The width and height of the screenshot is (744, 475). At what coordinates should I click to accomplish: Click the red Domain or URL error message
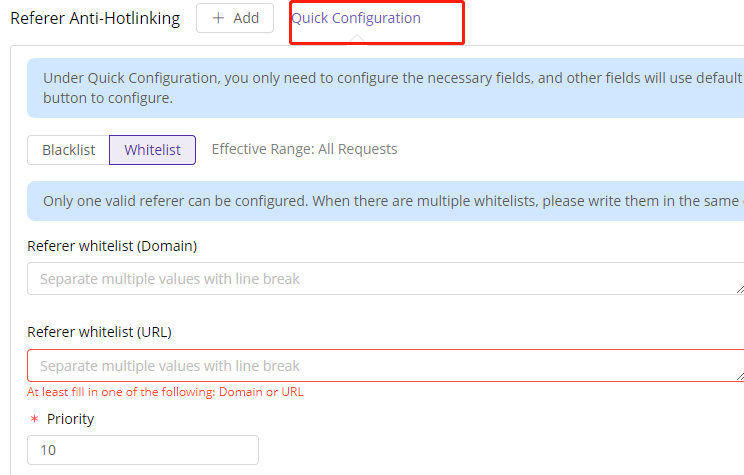pos(165,392)
